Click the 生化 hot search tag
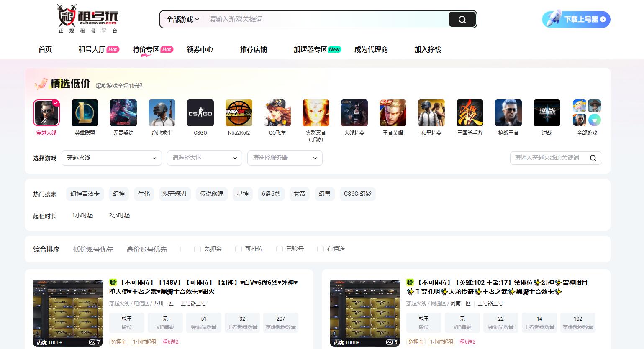 144,194
